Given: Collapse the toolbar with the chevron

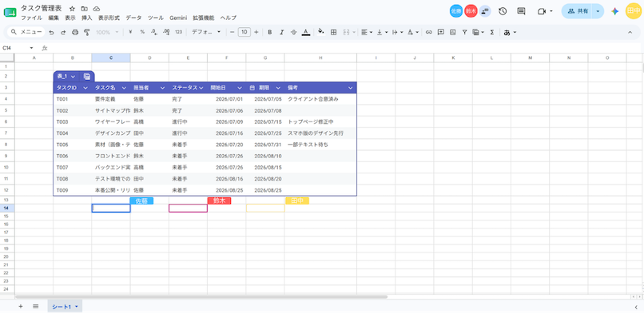Looking at the screenshot, I should (x=630, y=32).
